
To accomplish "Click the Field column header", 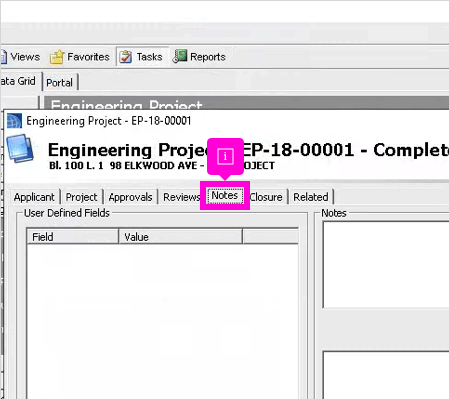I will [x=73, y=237].
